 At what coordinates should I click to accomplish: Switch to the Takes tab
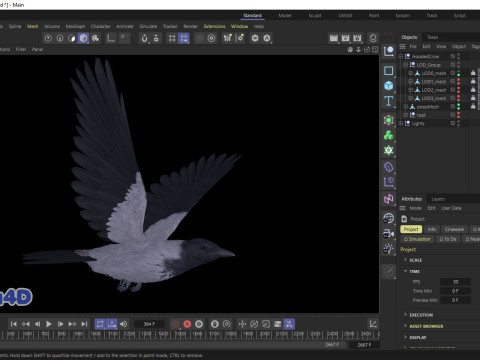433,37
